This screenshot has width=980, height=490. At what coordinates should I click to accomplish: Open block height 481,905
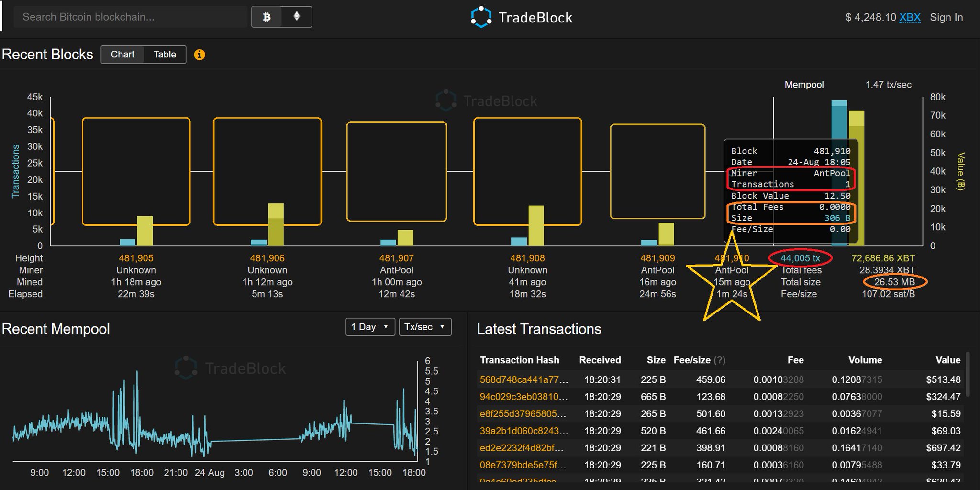(136, 258)
